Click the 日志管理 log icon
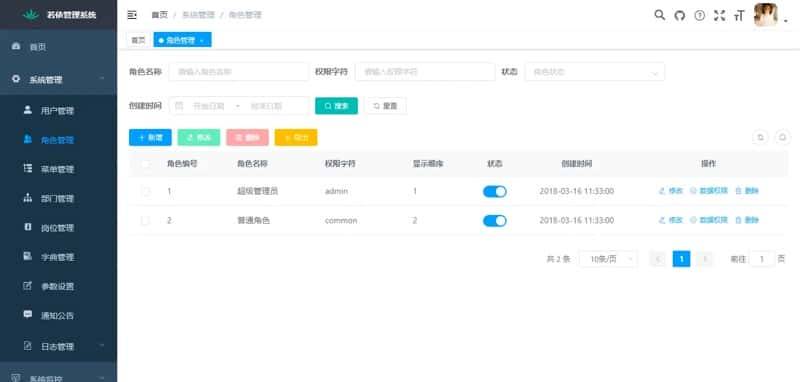Image resolution: width=800 pixels, height=382 pixels. click(x=28, y=346)
